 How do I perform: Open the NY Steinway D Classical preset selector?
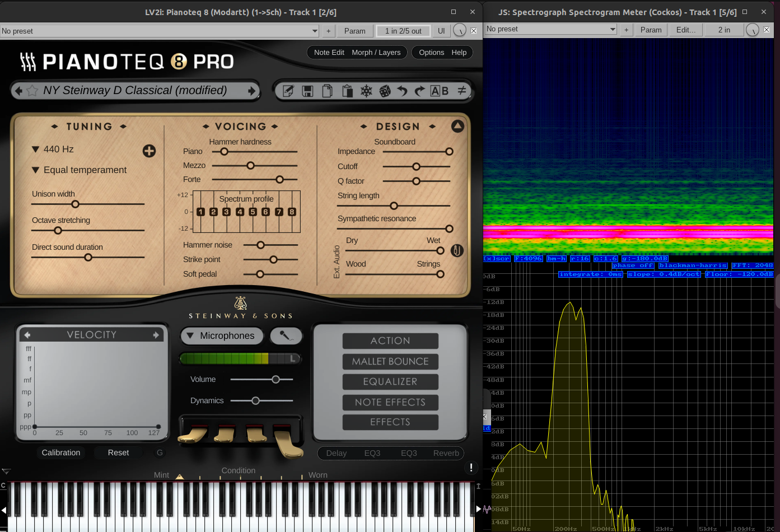(135, 90)
